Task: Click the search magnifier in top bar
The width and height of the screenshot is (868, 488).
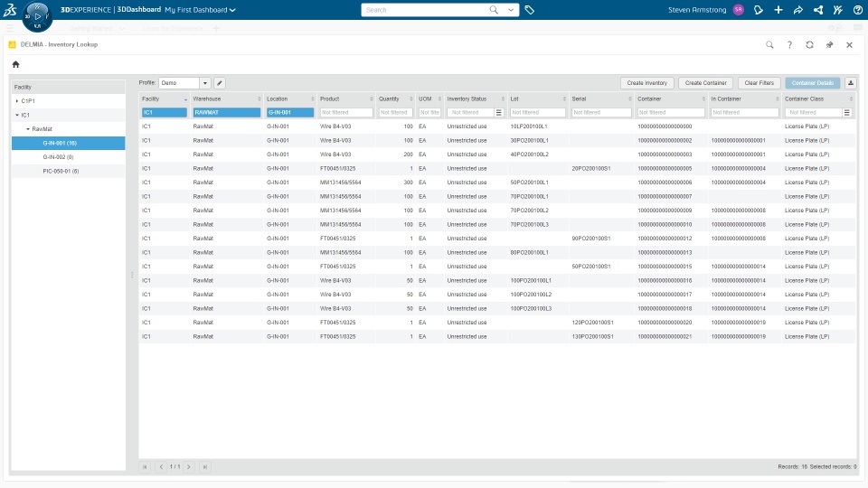Action: point(494,9)
